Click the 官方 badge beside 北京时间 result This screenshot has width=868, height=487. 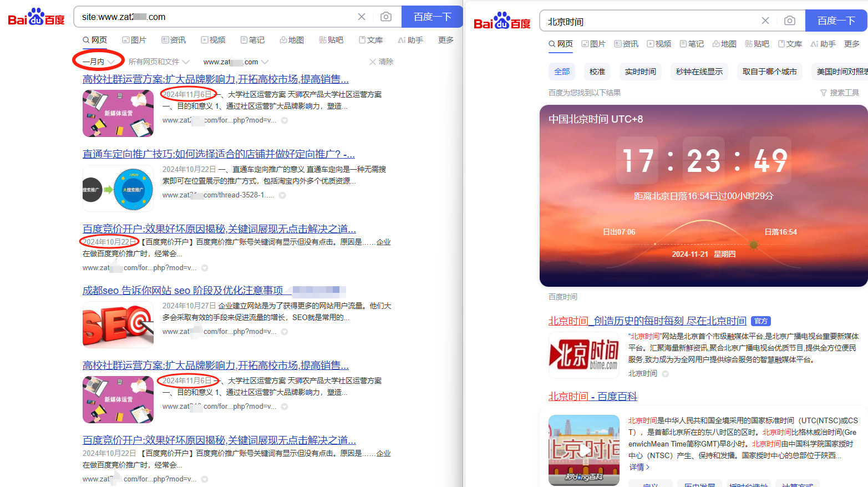point(761,321)
